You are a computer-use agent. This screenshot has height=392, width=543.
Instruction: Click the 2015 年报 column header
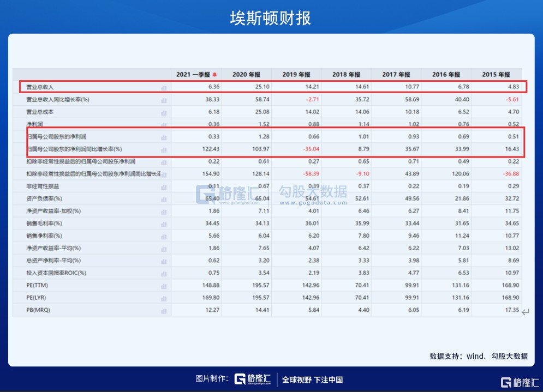(496, 75)
